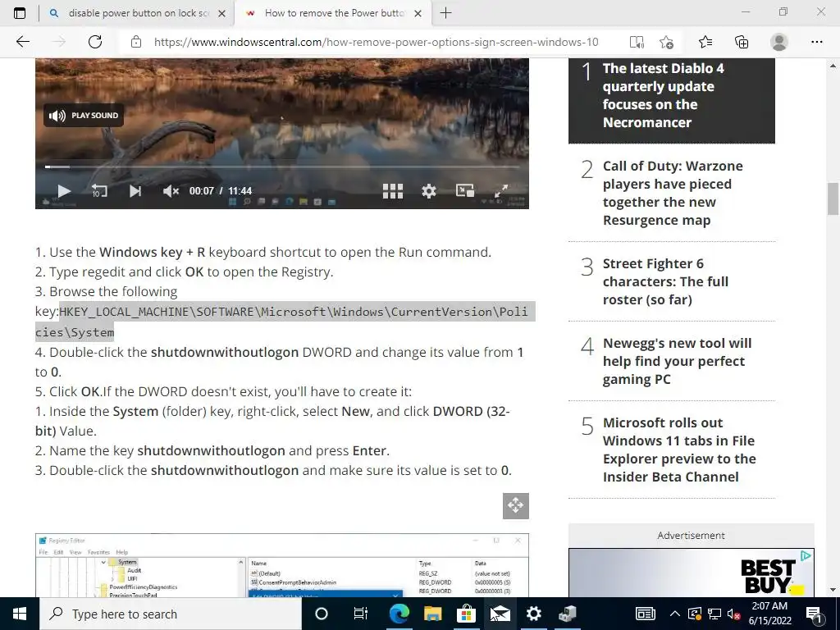Go back to previous page
The width and height of the screenshot is (840, 630).
(x=22, y=42)
